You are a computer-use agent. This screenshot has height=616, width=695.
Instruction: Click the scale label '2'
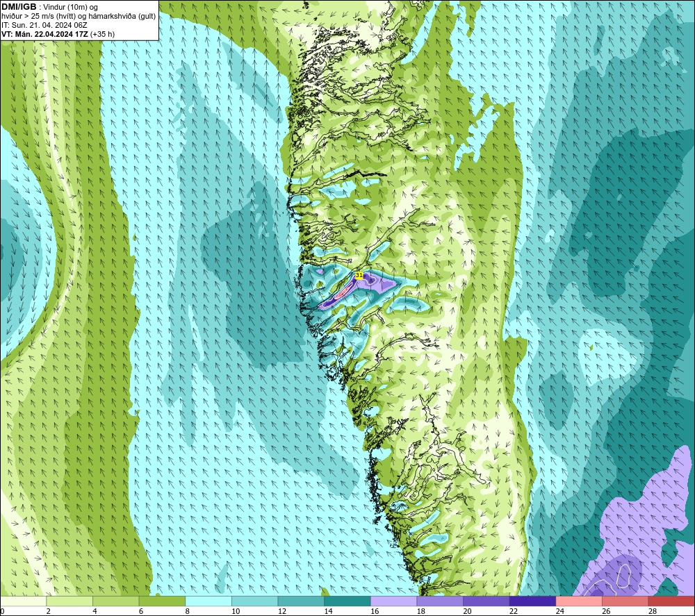48,611
